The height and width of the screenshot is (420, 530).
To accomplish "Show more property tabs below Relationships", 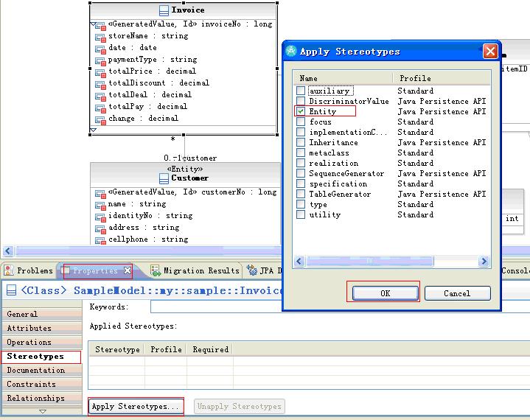I will [43, 411].
